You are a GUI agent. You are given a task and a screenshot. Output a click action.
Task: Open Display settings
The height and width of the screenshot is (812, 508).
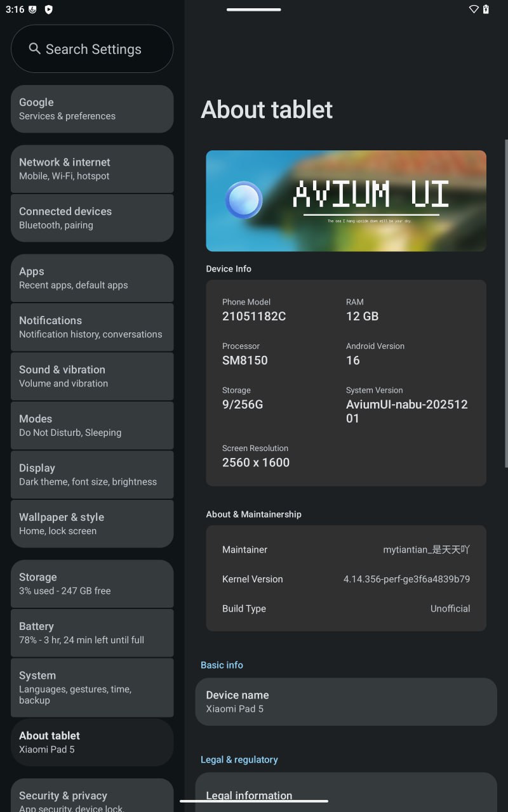point(92,475)
